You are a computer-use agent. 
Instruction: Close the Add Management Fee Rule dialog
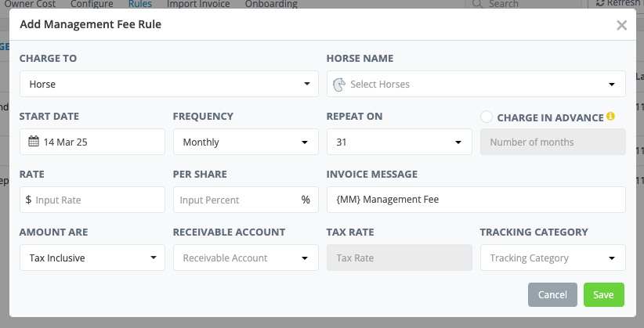621,26
